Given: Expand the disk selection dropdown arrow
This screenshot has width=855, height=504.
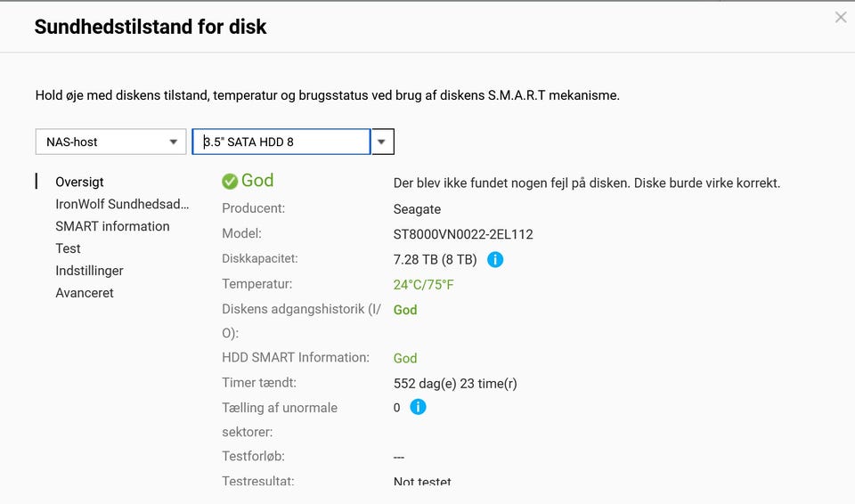Looking at the screenshot, I should pos(382,142).
